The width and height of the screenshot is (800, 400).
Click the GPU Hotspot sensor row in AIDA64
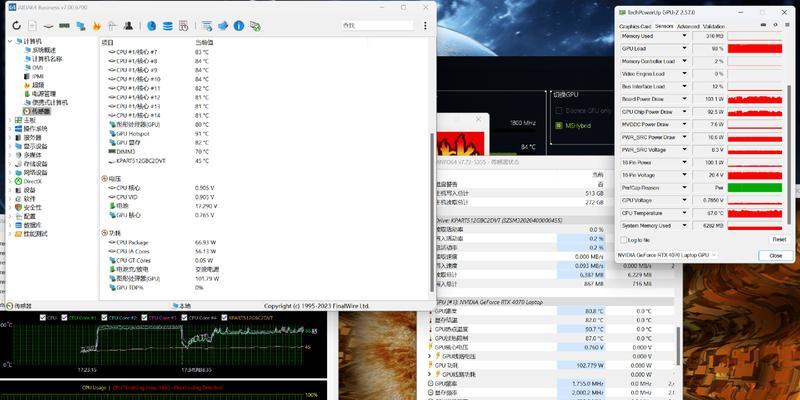(158, 134)
